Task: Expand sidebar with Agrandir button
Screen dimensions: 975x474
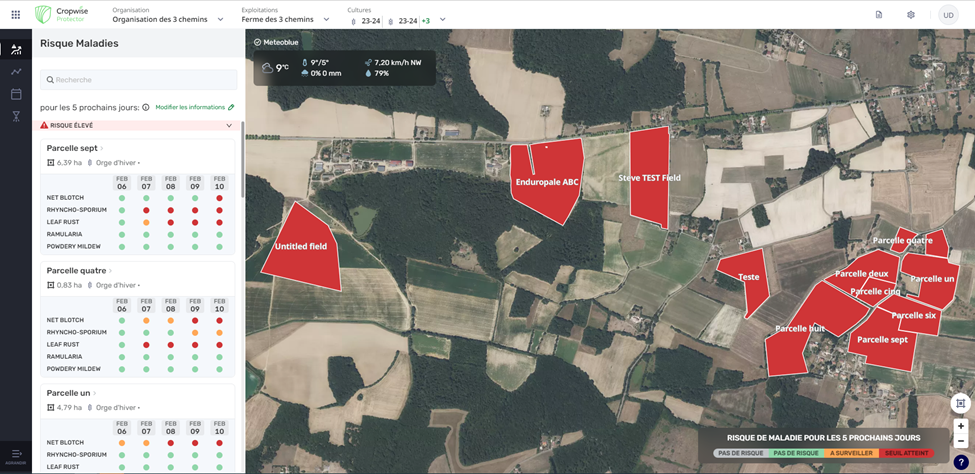Action: click(x=16, y=456)
